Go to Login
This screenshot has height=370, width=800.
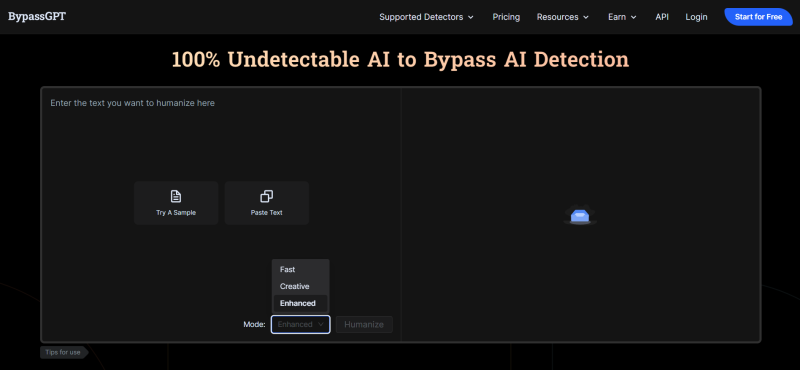click(696, 17)
